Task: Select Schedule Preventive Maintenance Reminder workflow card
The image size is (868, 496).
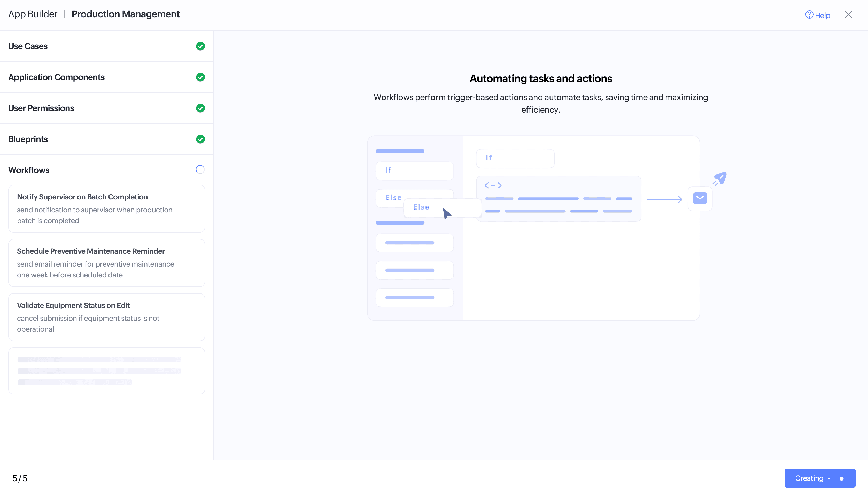Action: coord(106,263)
